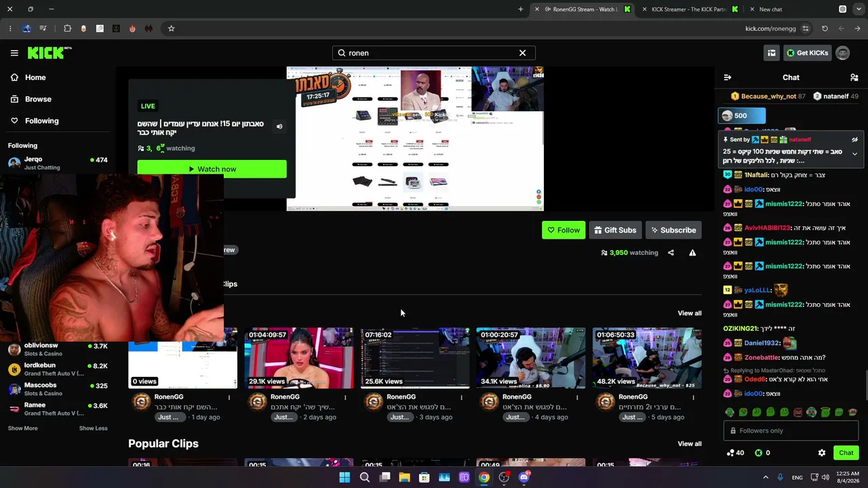Click the green Watch now button
This screenshot has width=868, height=488.
(x=212, y=169)
